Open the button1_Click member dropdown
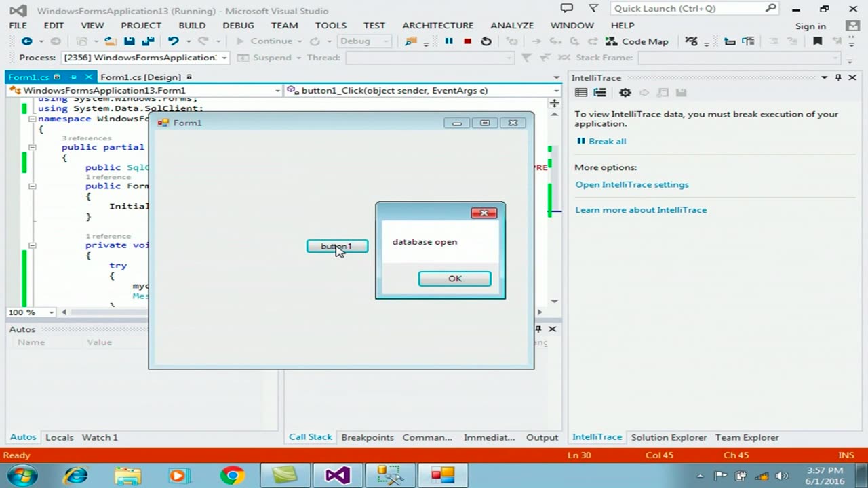This screenshot has height=488, width=868. click(x=555, y=91)
